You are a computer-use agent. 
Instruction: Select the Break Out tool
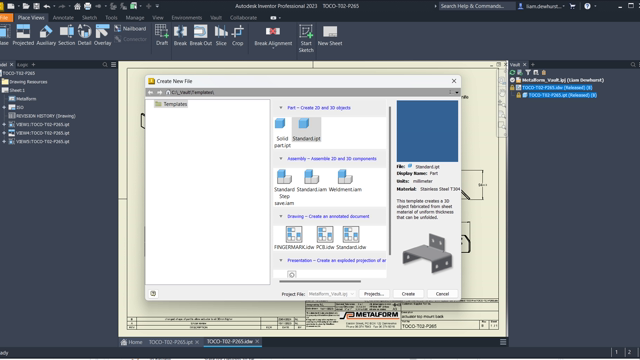200,35
